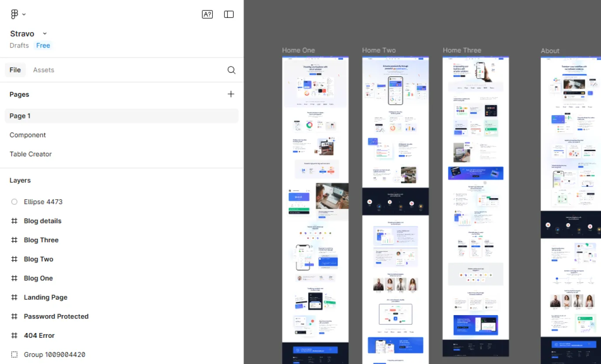Select the Home One frame thumbnail

[315, 210]
